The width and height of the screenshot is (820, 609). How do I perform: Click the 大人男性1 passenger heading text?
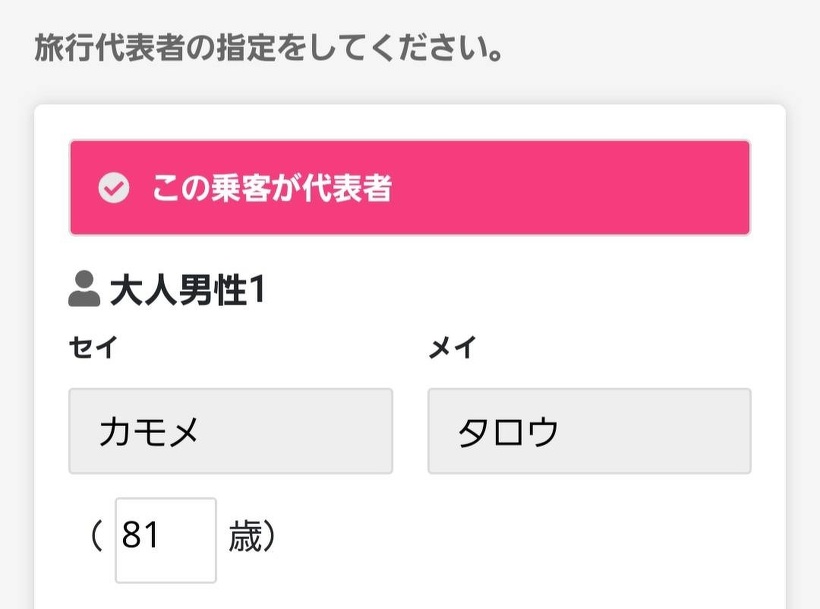(187, 290)
